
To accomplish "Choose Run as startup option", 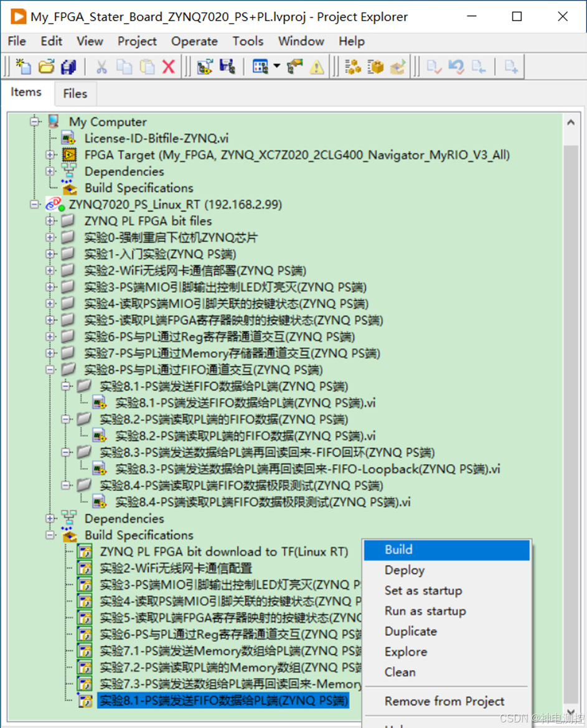I will click(446, 611).
